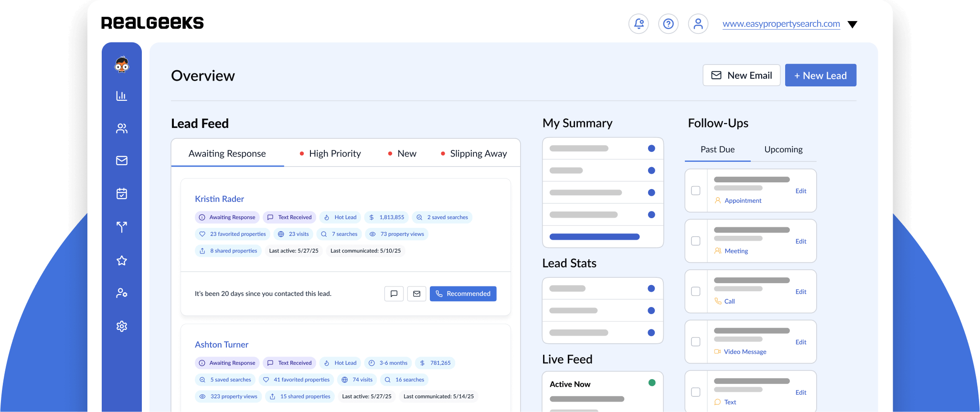Click the Appointment label in follow-ups
The width and height of the screenshot is (980, 412).
pos(743,201)
